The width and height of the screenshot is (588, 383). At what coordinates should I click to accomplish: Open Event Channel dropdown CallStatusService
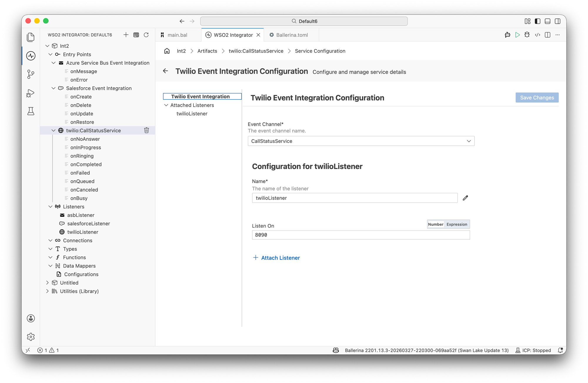pyautogui.click(x=361, y=141)
